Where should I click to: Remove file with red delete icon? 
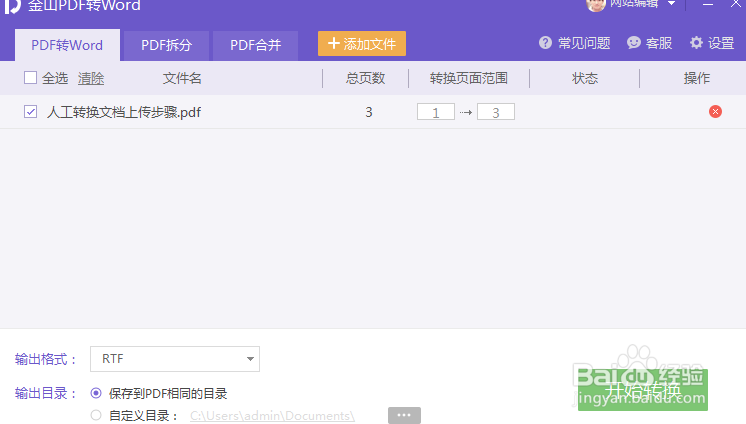(x=715, y=112)
